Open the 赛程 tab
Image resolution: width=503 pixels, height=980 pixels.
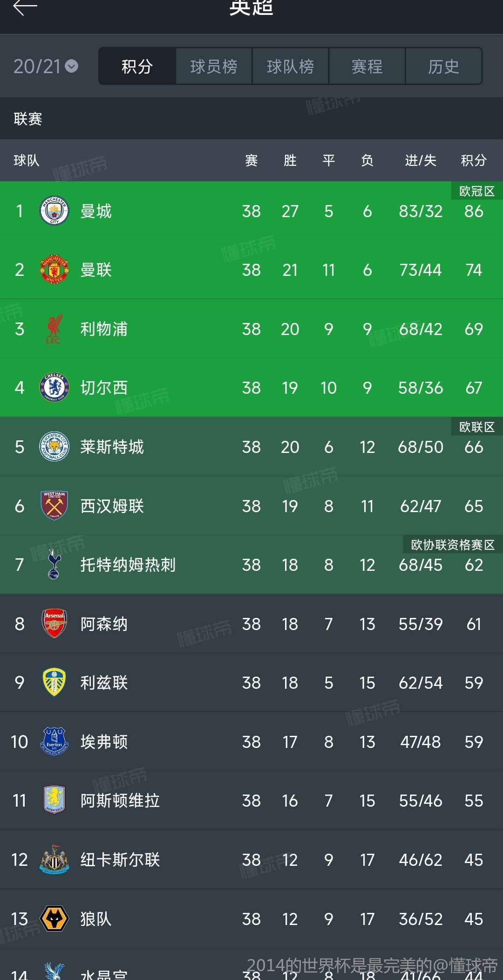click(367, 67)
